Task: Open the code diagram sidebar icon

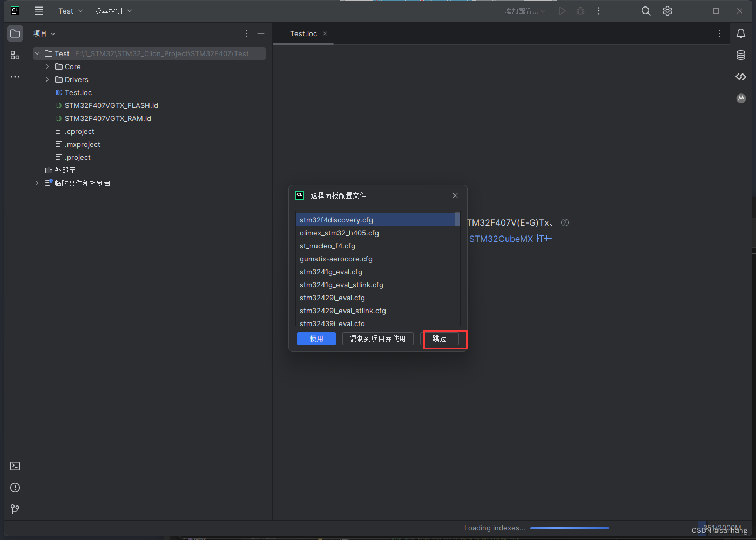Action: click(741, 77)
